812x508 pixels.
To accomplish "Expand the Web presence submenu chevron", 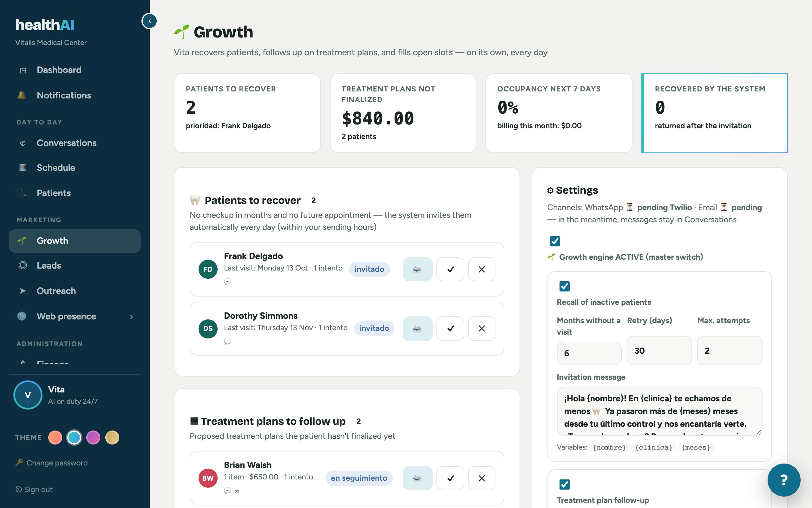I will point(131,317).
